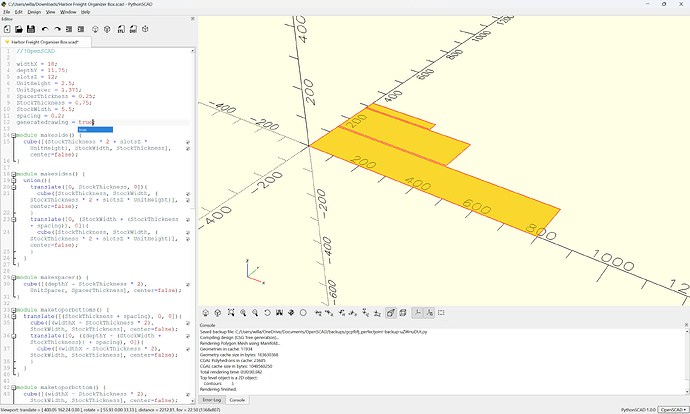The height and width of the screenshot is (414, 690).
Task: Click the New file icon in editor toolbar
Action: [x=7, y=29]
